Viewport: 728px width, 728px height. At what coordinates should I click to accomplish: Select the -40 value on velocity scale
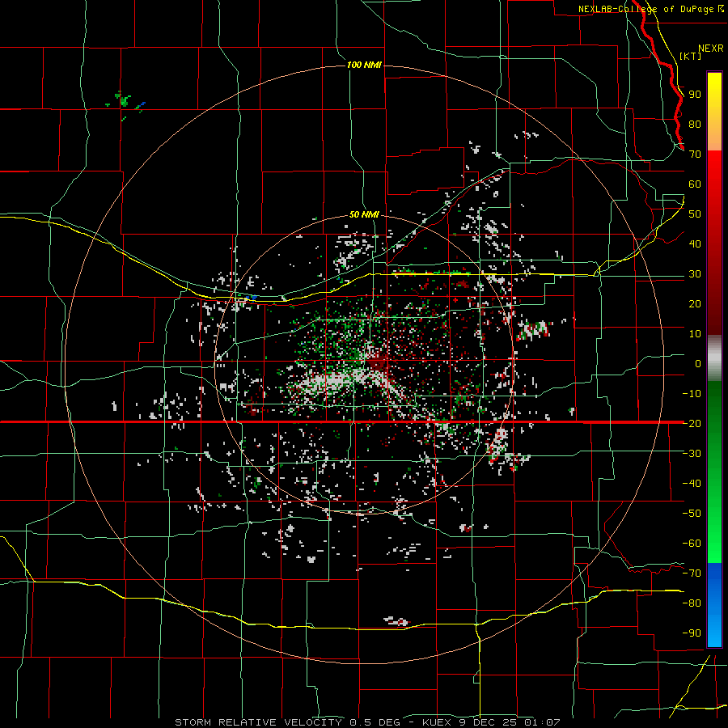[692, 484]
